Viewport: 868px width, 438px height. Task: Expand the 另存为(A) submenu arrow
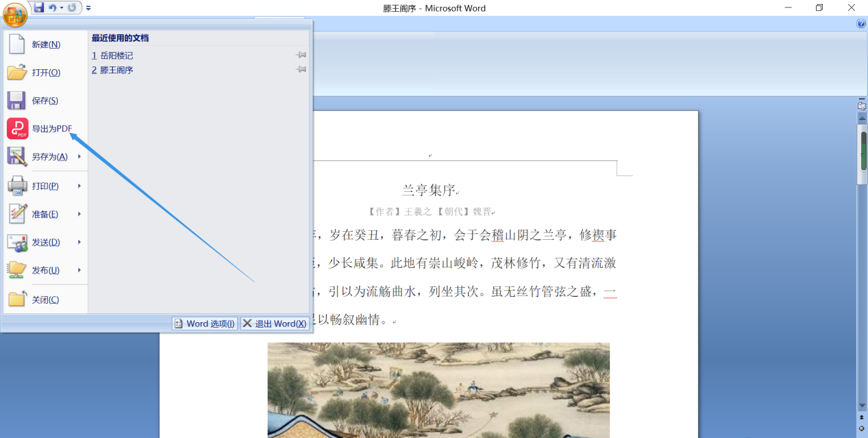(79, 157)
